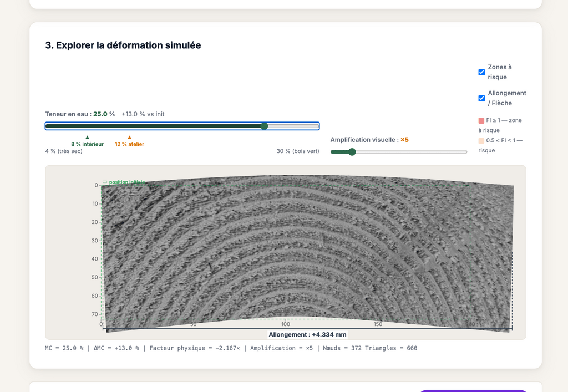Disable the Allongement / Flèche checkbox
The width and height of the screenshot is (568, 392).
click(x=481, y=98)
